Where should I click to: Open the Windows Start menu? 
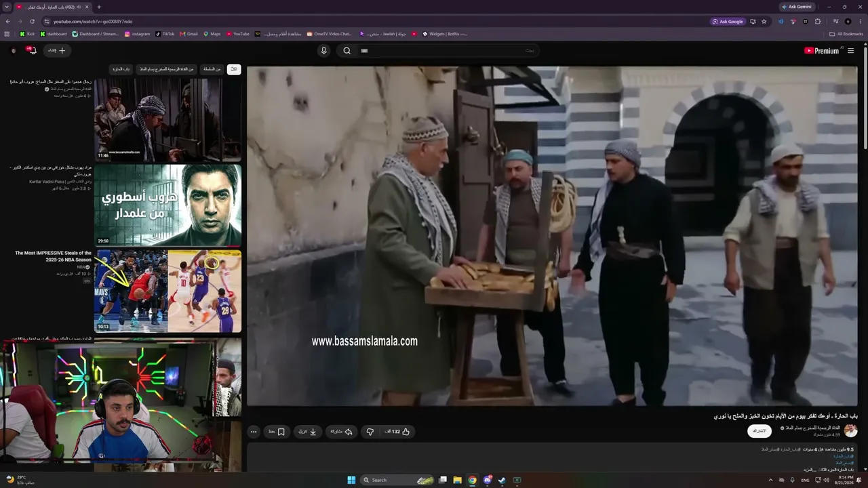(351, 480)
